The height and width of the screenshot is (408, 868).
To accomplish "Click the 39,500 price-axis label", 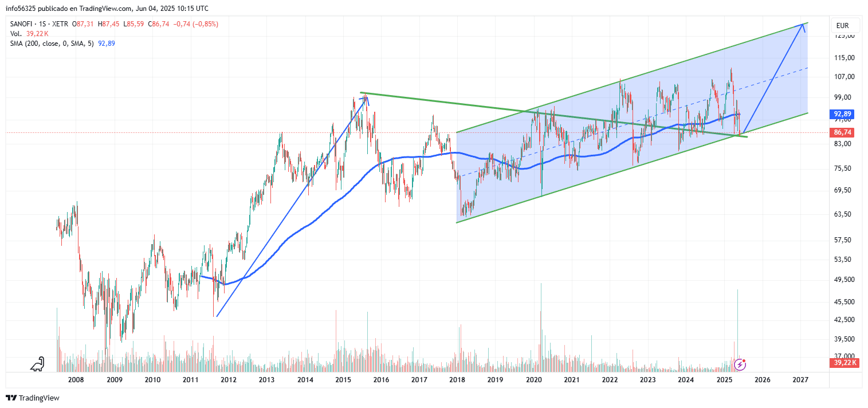I will click(x=845, y=339).
